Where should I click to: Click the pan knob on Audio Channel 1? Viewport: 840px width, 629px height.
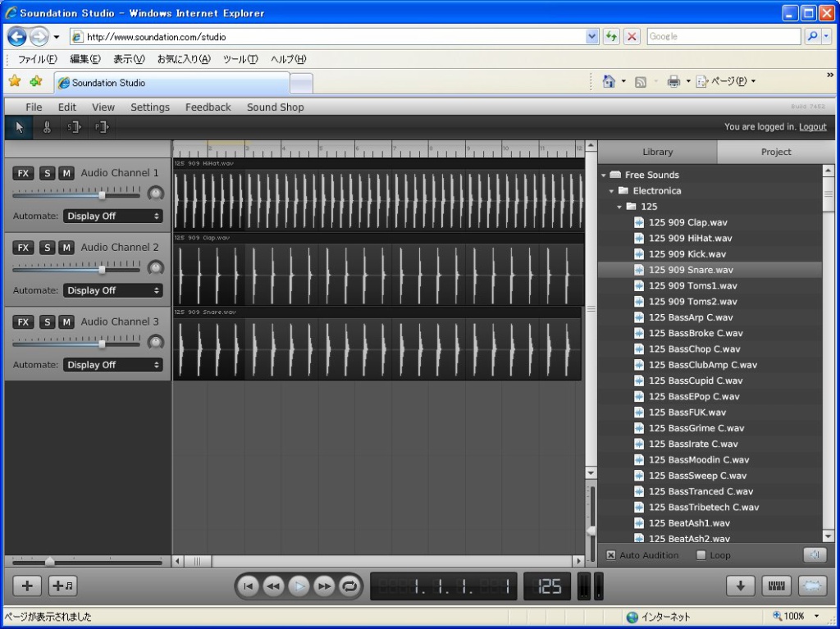coord(155,194)
